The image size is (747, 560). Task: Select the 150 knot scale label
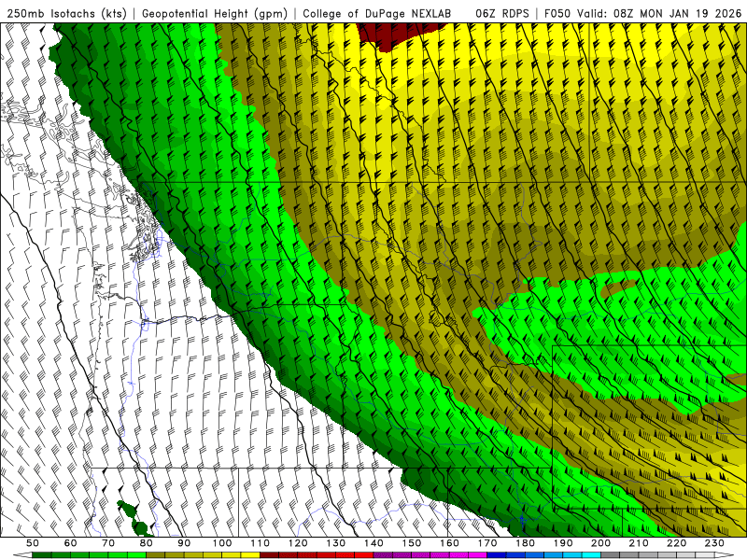412,543
